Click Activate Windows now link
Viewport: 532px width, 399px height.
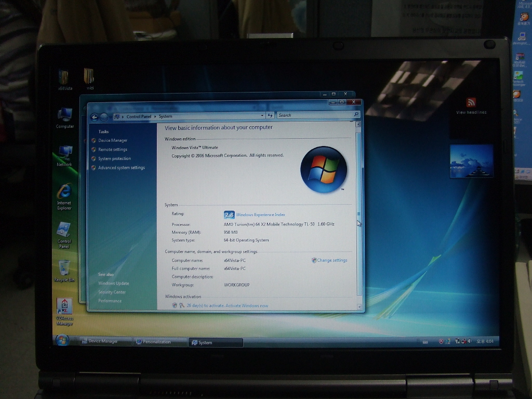point(247,305)
